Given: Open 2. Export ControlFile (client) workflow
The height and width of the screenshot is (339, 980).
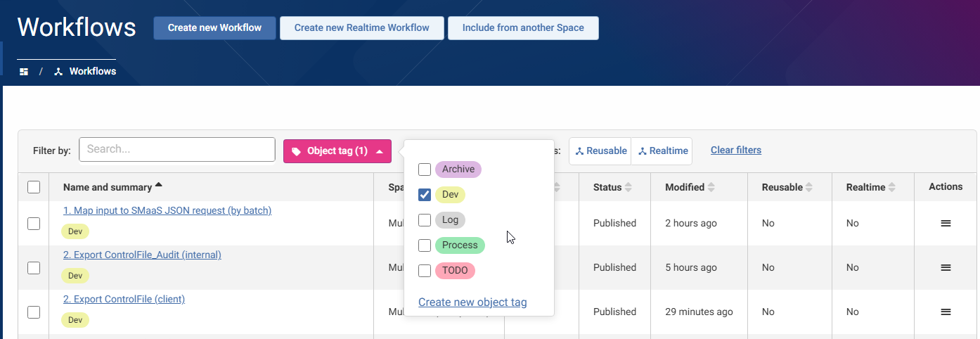Looking at the screenshot, I should [x=124, y=299].
